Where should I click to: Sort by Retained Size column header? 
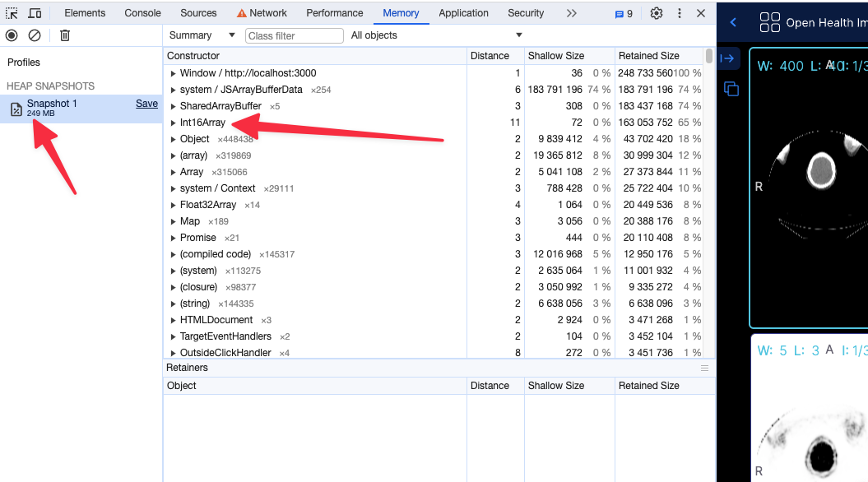click(648, 56)
